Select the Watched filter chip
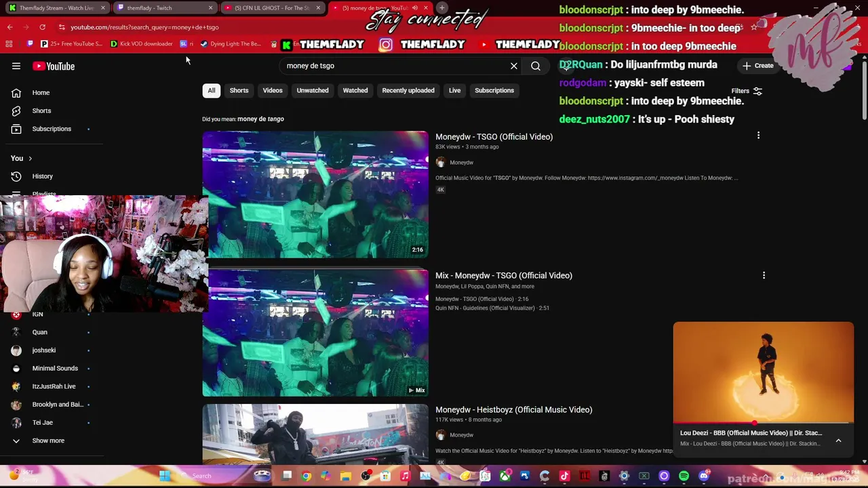Viewport: 868px width, 488px height. 355,90
